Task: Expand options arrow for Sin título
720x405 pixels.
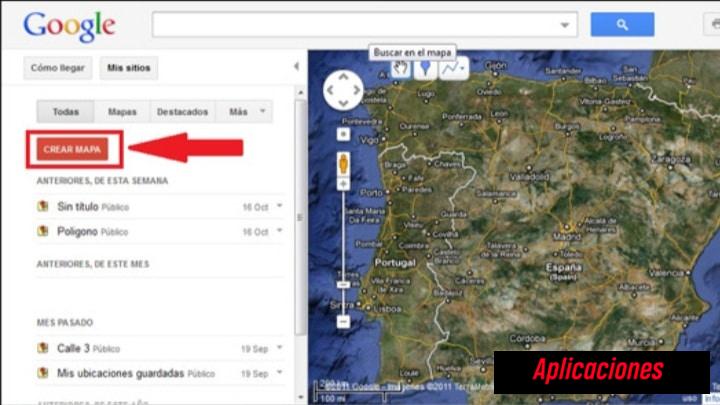Action: (279, 206)
